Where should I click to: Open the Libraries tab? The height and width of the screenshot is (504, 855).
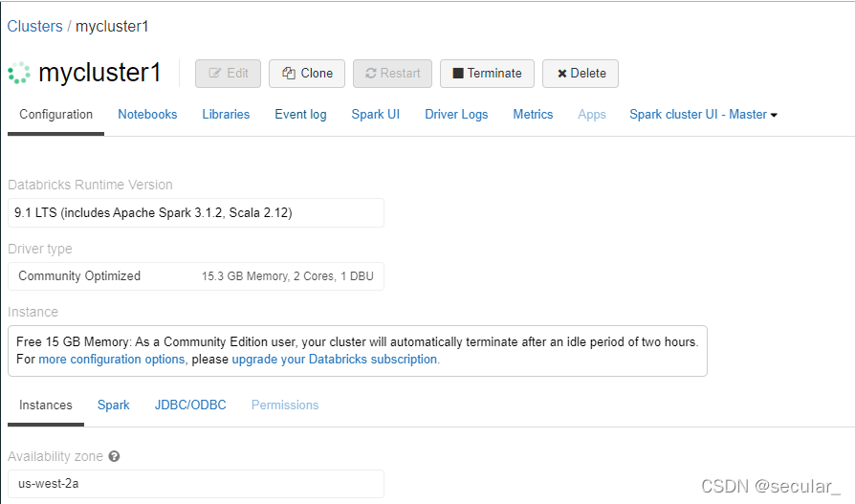coord(226,115)
